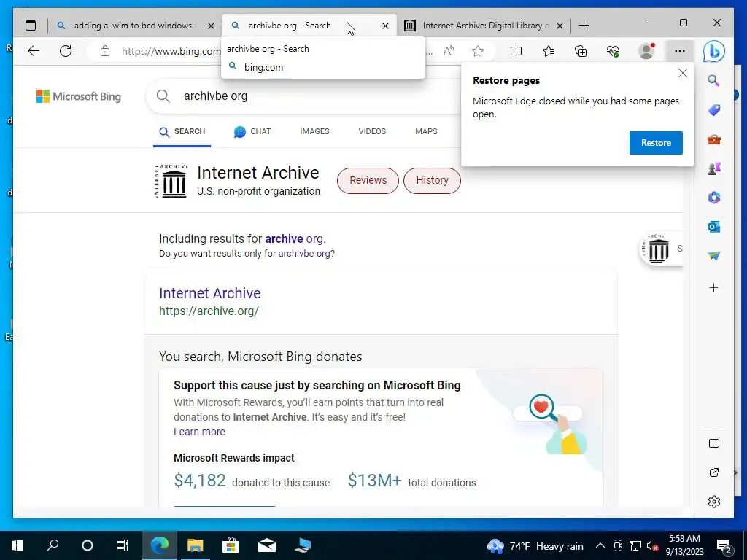Open the weather widget 74°F Heavy rain
Screen dimensions: 747x560
[x=535, y=545]
